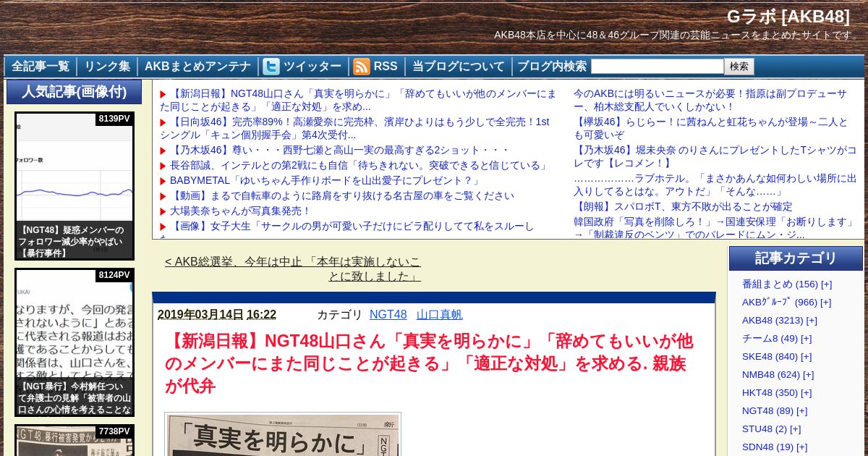This screenshot has width=868, height=456.
Task: Click the 検索 search button
Action: [739, 67]
